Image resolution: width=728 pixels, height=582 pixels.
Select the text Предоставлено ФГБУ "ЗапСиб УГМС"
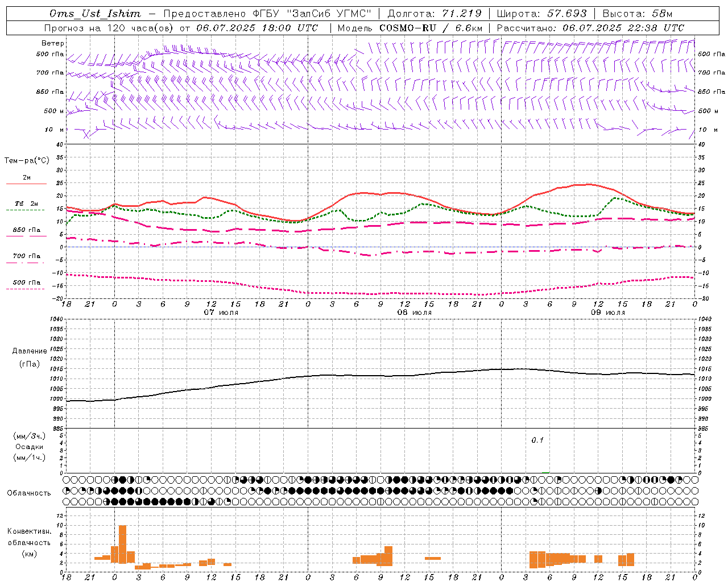(267, 14)
